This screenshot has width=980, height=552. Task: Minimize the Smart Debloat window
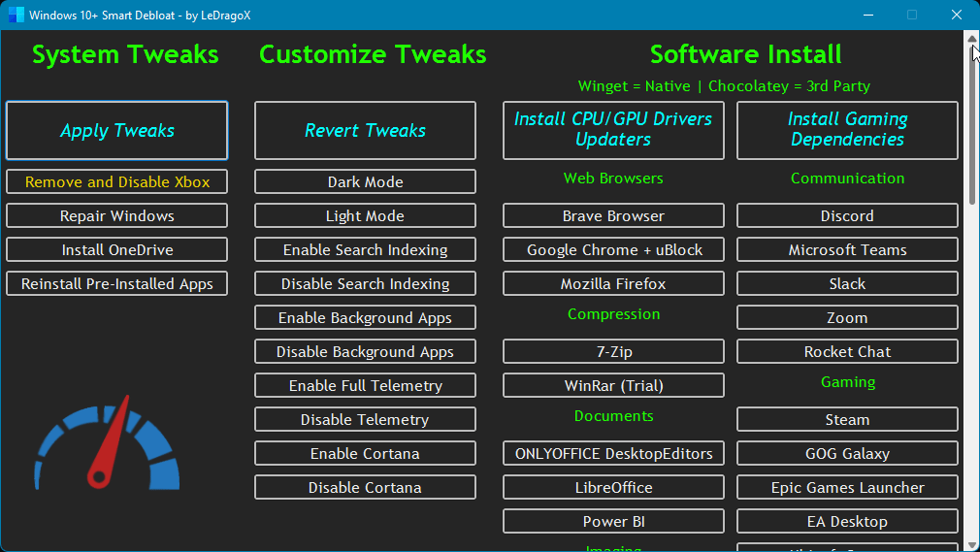[868, 15]
